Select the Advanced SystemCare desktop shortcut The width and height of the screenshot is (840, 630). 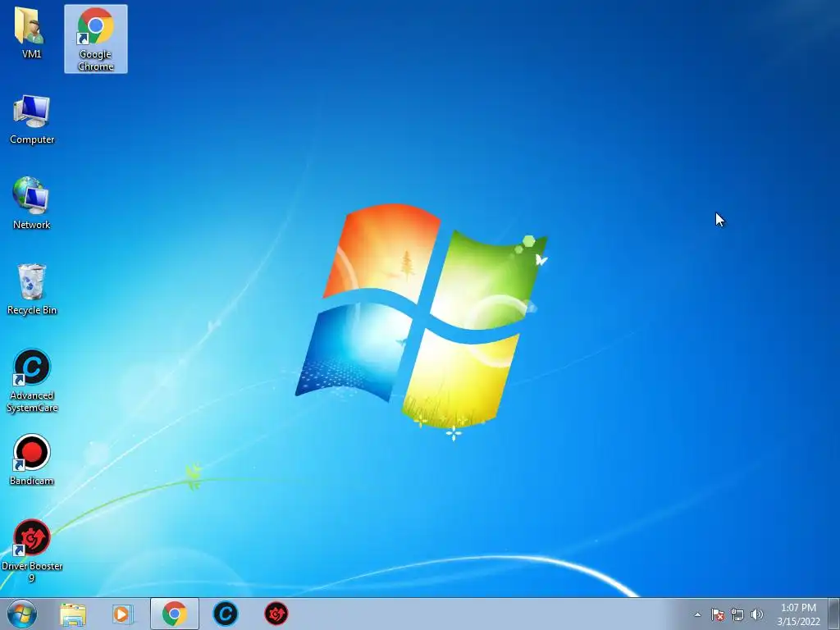point(32,381)
